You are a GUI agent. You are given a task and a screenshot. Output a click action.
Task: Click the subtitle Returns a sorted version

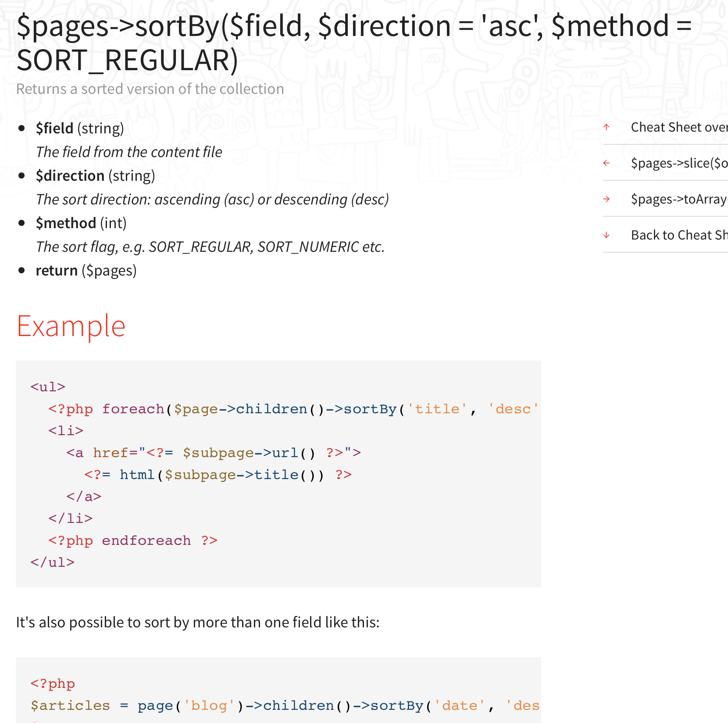click(x=150, y=88)
